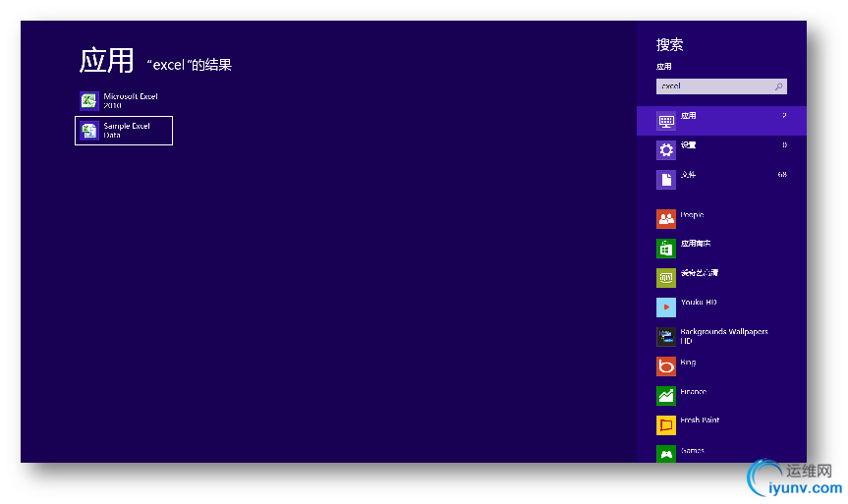Search within the Games app
The image size is (848, 504).
click(721, 453)
